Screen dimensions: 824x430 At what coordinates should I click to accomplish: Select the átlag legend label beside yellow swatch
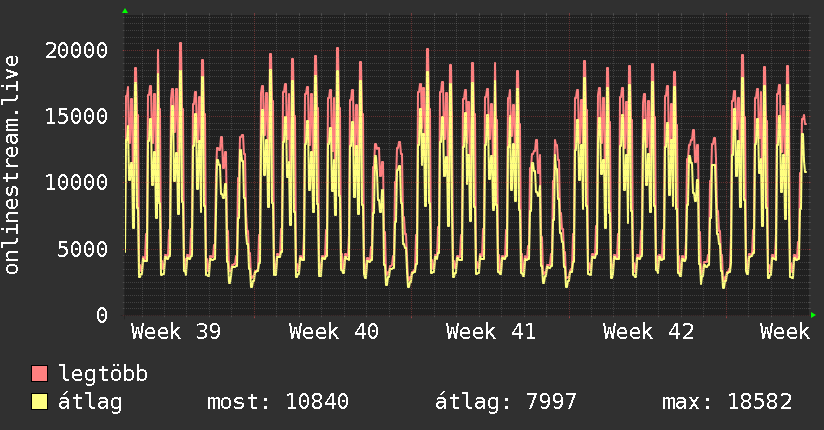[90, 402]
